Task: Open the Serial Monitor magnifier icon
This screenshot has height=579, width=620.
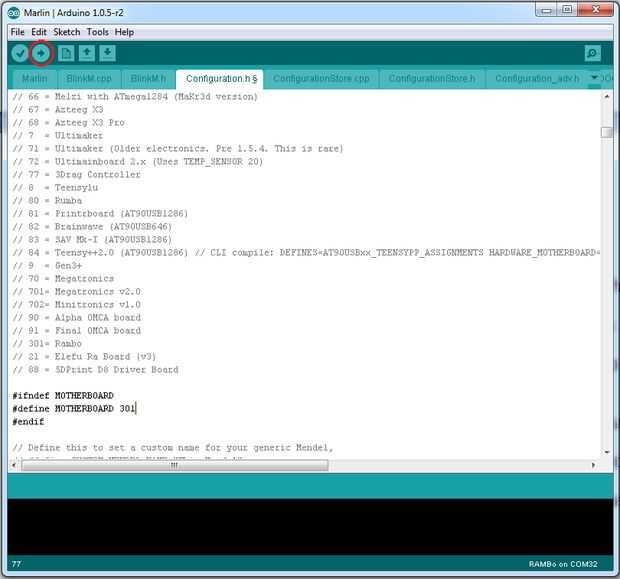Action: click(x=592, y=53)
